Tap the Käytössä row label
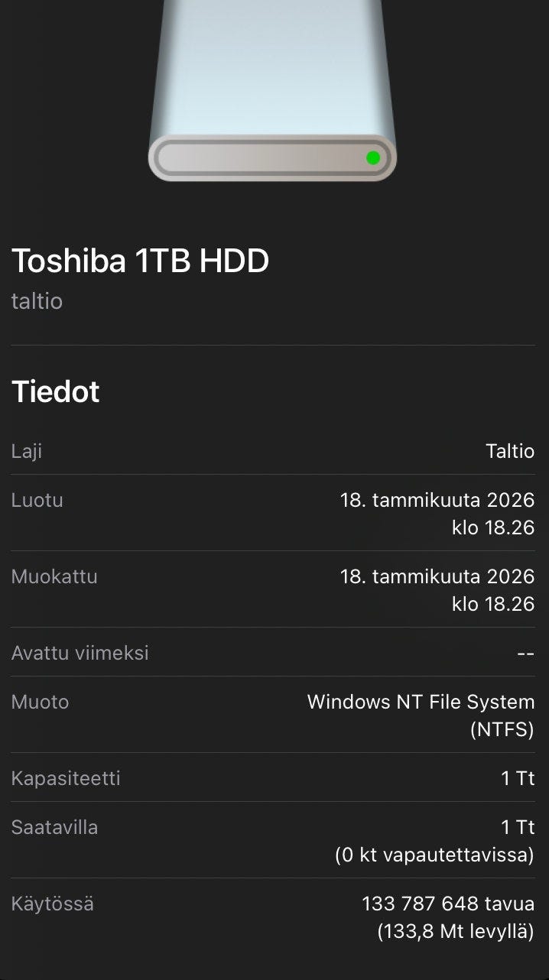 (x=52, y=904)
